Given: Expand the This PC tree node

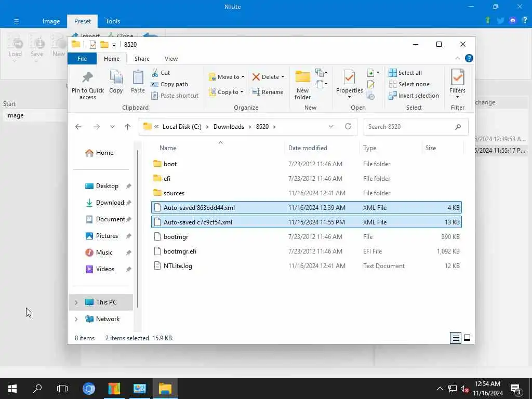Looking at the screenshot, I should [76, 302].
